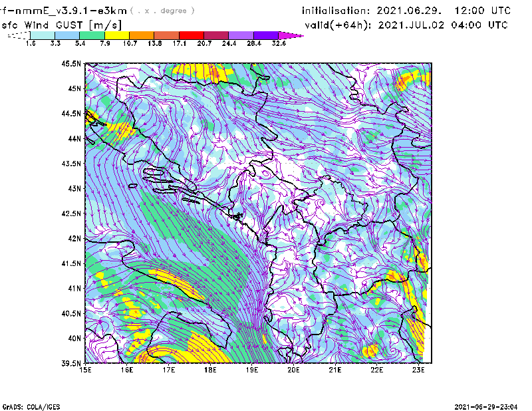Click the '15E' longitude label
The width and height of the screenshot is (532, 411).
(x=85, y=370)
